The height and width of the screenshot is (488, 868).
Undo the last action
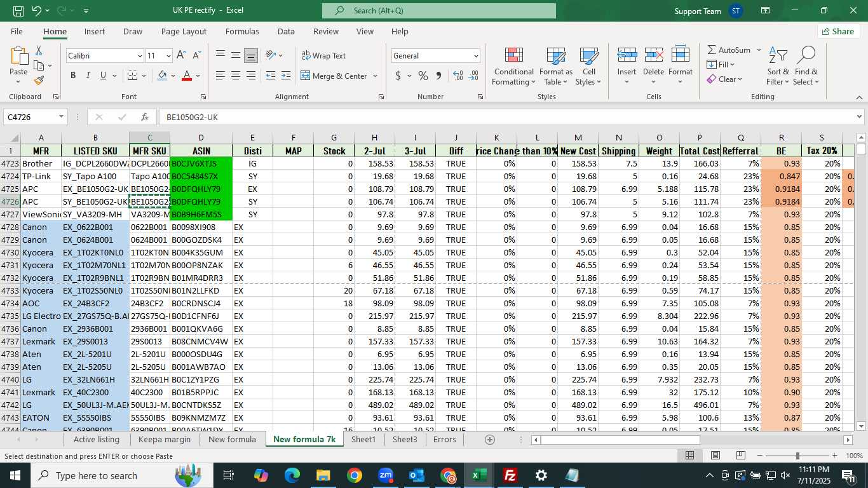click(x=37, y=11)
